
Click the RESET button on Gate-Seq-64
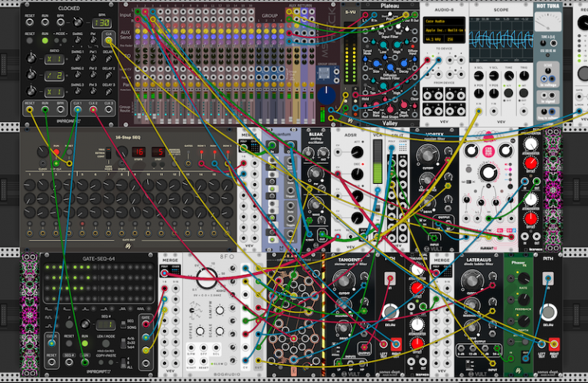pyautogui.click(x=69, y=343)
